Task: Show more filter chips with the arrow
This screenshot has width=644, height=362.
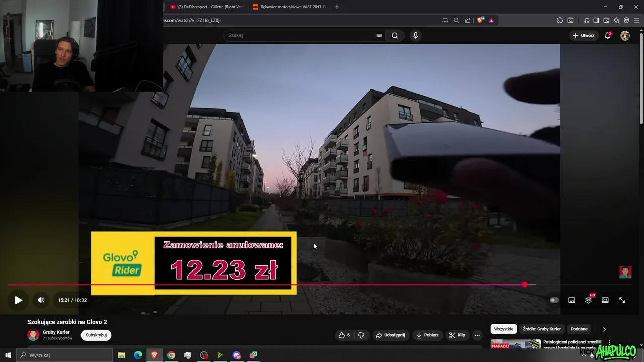Action: point(604,329)
